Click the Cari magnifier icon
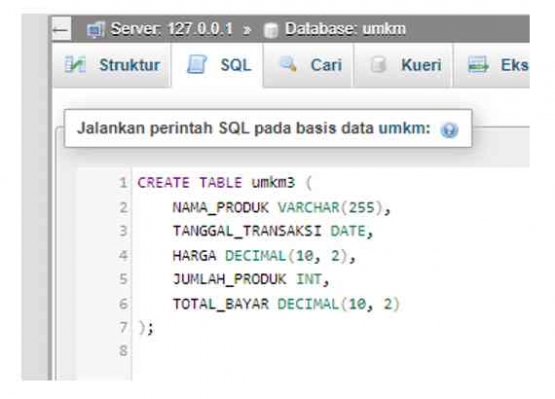 (x=288, y=64)
